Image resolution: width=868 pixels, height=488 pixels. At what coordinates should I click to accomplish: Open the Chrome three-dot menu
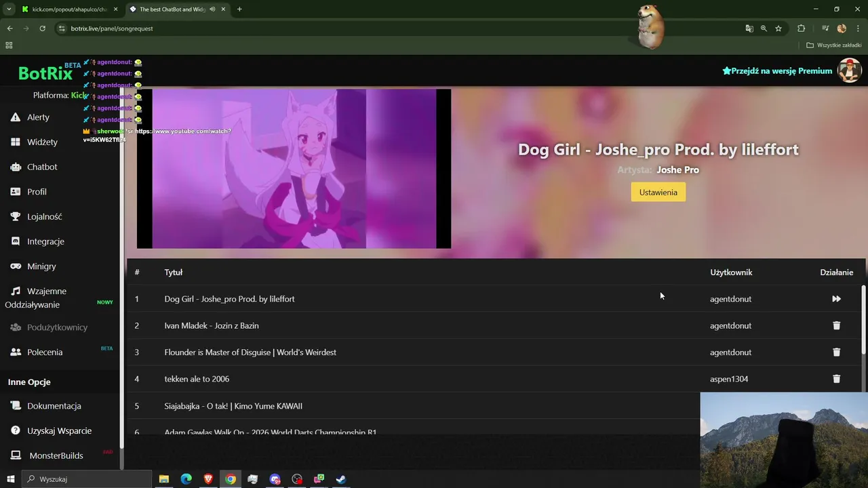tap(857, 28)
